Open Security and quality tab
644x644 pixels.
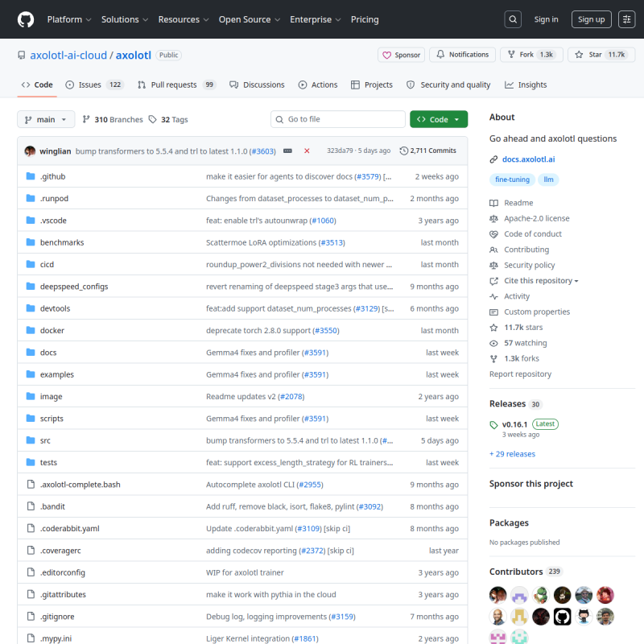pyautogui.click(x=448, y=85)
